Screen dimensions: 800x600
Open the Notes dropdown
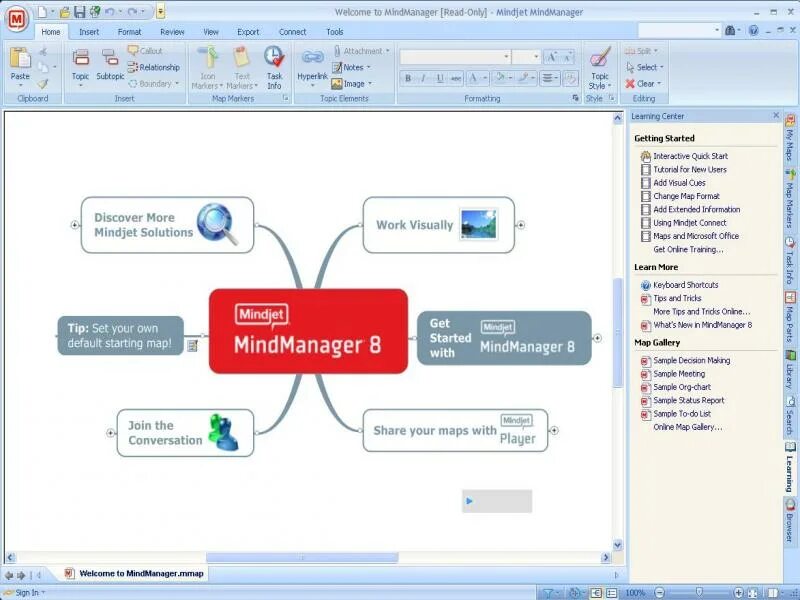point(368,67)
